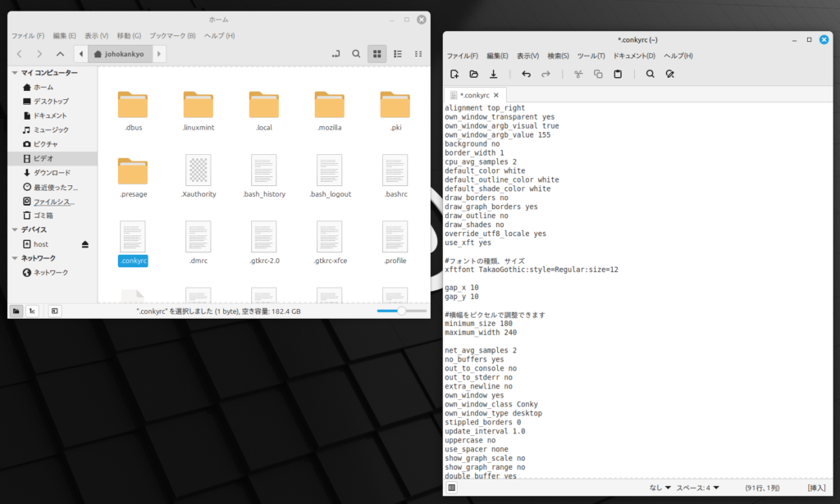Toggle the location entry path button

coord(336,54)
